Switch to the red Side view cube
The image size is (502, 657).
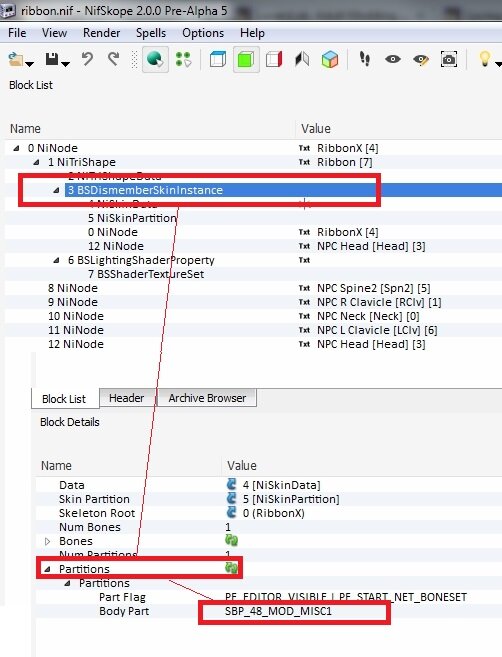point(274,59)
